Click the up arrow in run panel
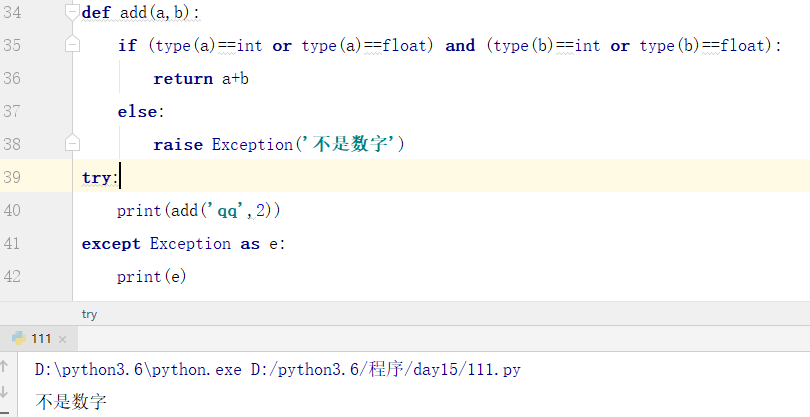Screen dimensions: 810x417 coord(4,366)
